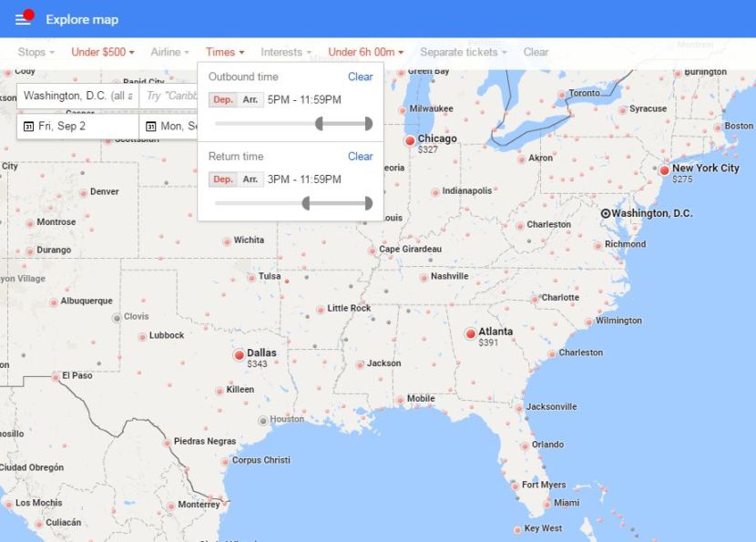Click the calendar icon beside Fri, Sep 2
This screenshot has height=542, width=756.
point(28,127)
